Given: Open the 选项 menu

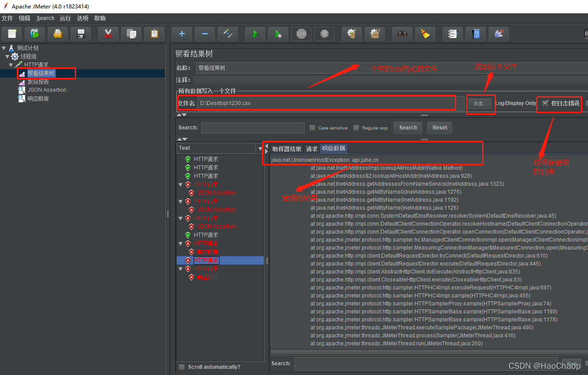Looking at the screenshot, I should 82,18.
